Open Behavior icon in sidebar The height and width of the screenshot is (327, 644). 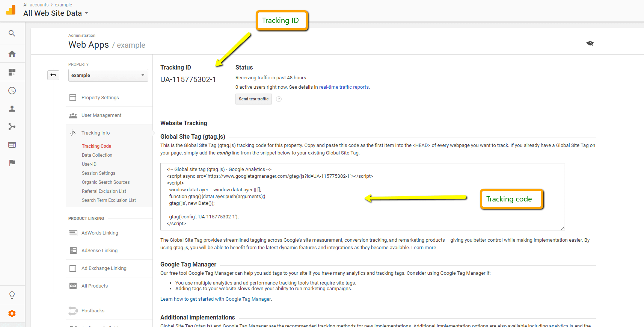click(x=12, y=145)
